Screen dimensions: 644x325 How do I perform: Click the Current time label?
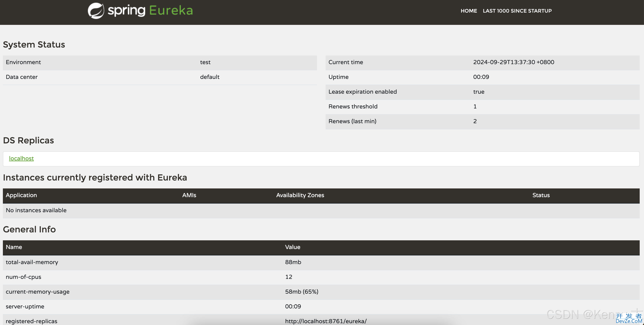[x=346, y=62]
